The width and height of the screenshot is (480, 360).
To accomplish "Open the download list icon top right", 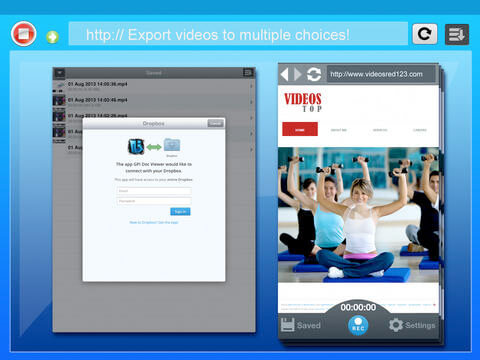I will (x=457, y=34).
